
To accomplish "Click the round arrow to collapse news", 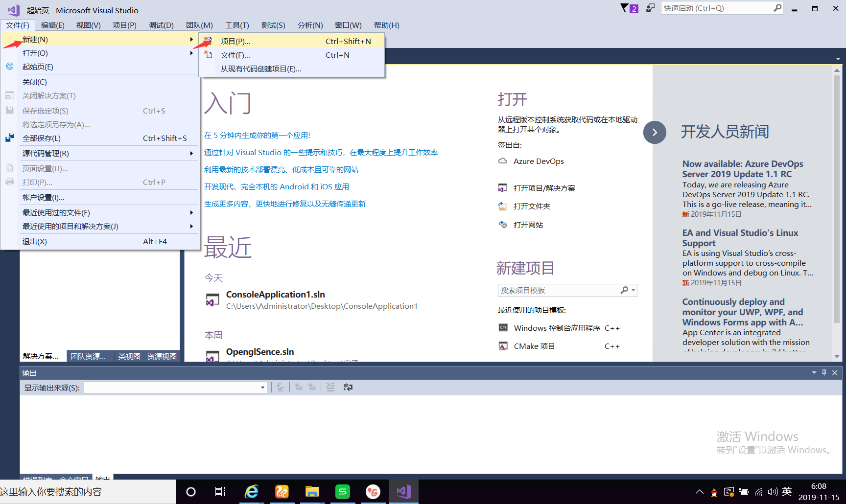I will 655,132.
